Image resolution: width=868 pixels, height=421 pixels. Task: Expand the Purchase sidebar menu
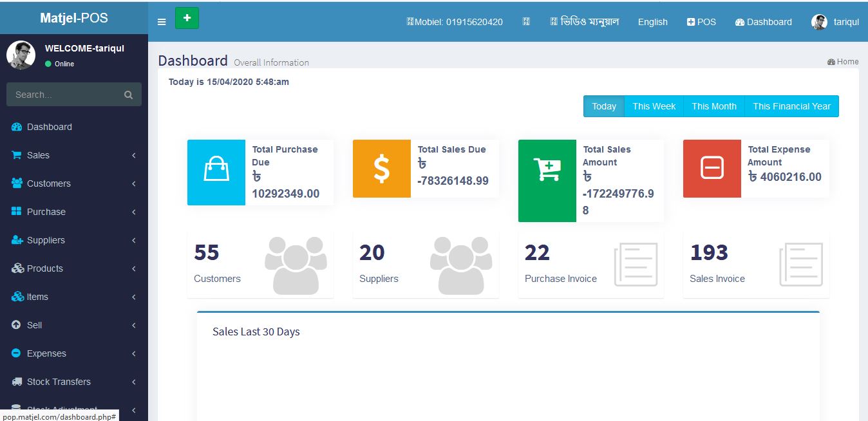46,212
